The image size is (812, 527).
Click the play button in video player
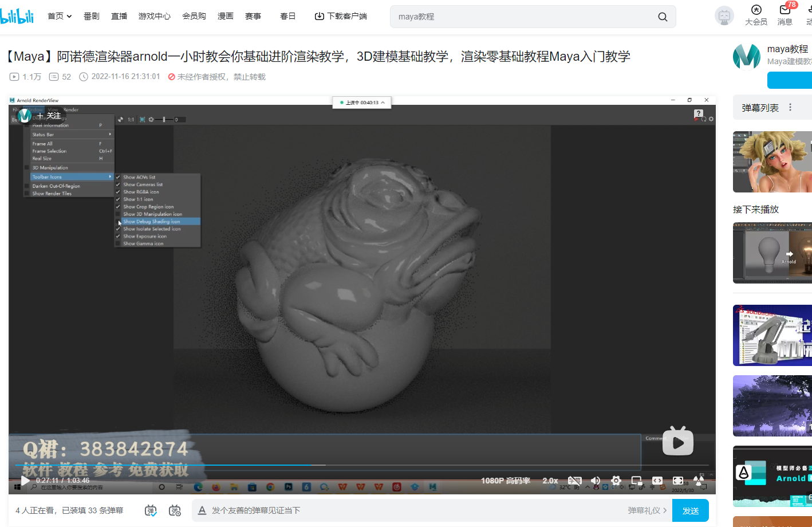[25, 480]
